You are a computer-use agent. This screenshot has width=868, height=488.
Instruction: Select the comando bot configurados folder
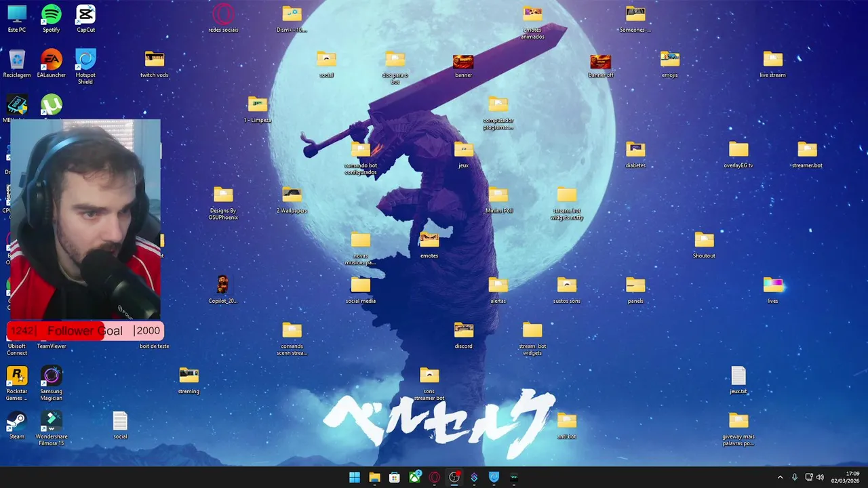click(x=361, y=157)
